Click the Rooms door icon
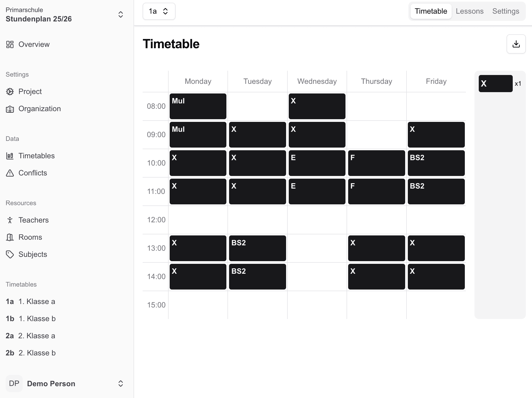The height and width of the screenshot is (398, 532). click(x=10, y=237)
